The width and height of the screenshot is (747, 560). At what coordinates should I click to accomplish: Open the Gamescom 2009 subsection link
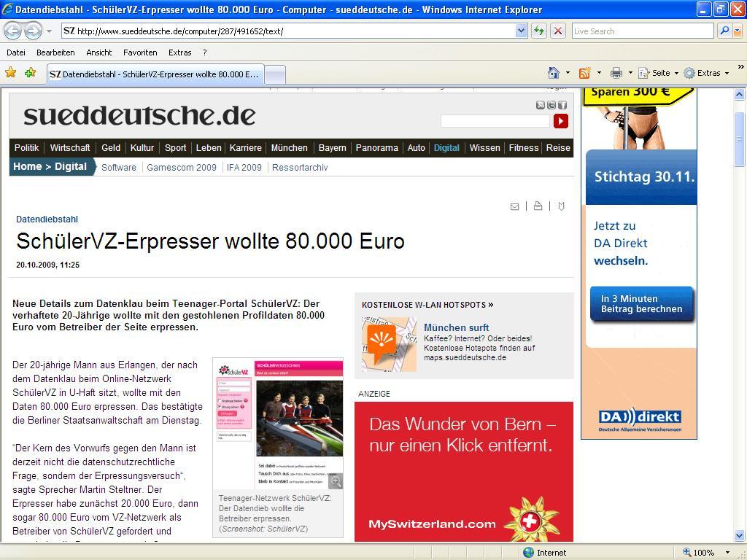tap(182, 167)
